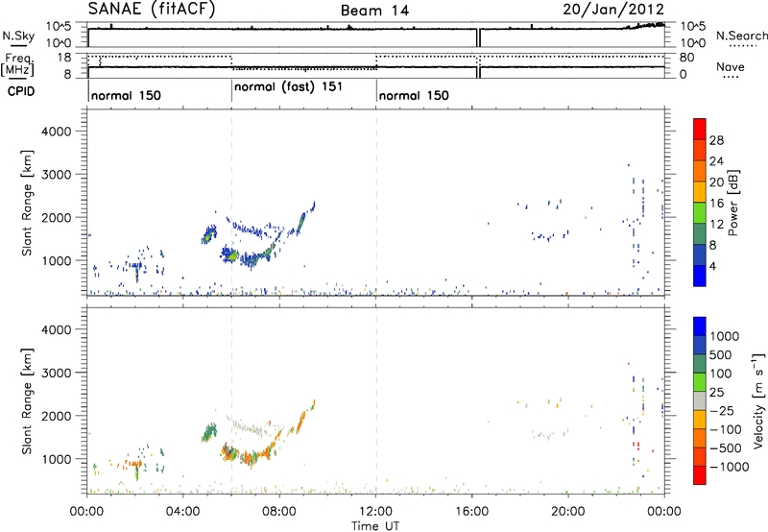Click 'Slant Range [km]' label of velocity panel

[27, 400]
